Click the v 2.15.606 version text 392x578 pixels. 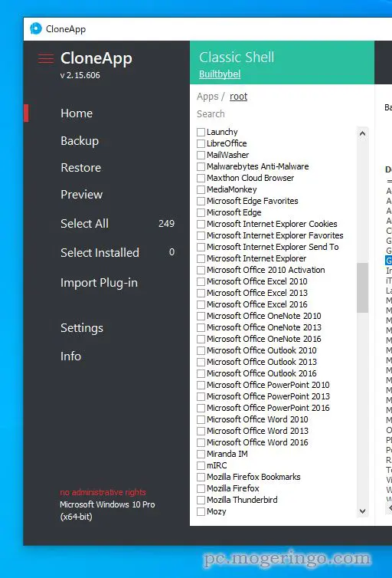point(80,75)
